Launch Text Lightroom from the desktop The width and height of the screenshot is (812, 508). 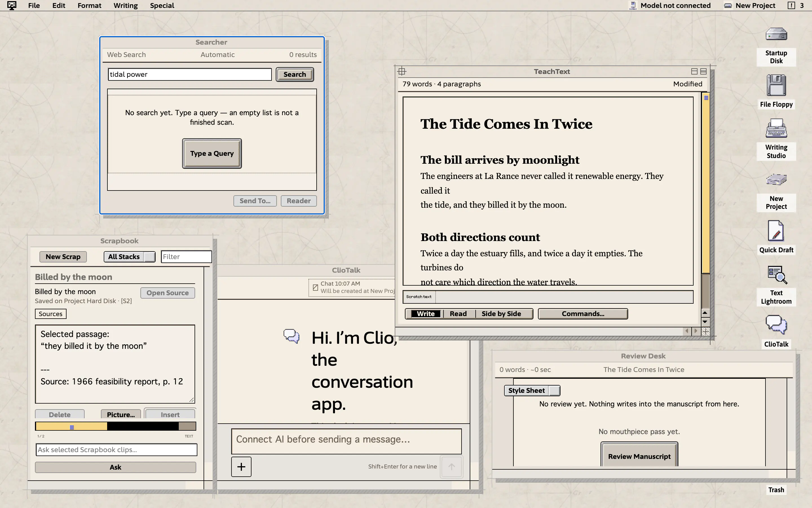[777, 275]
